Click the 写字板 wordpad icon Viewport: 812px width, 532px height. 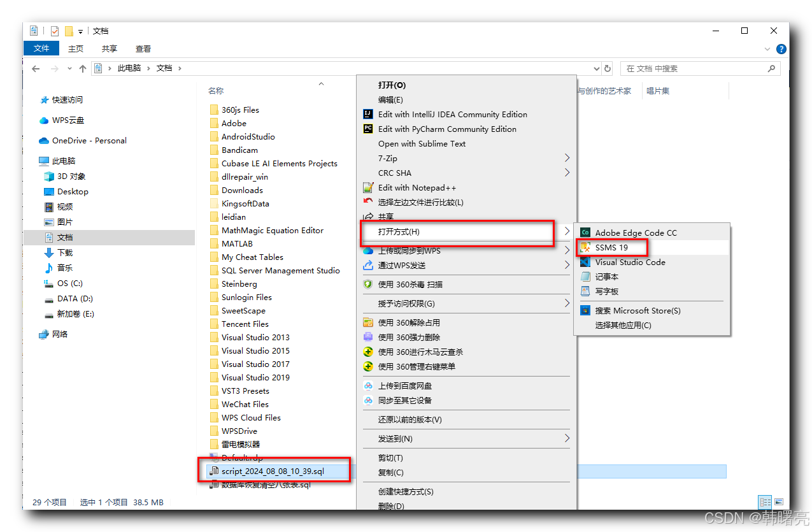585,291
